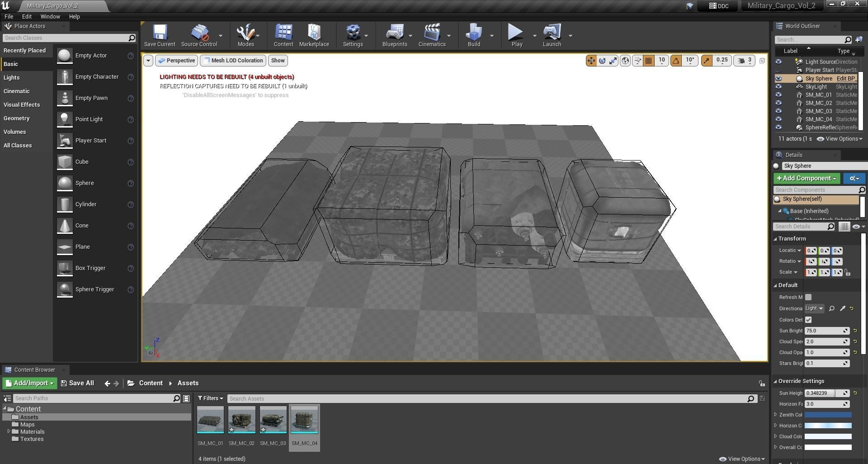
Task: Click the tutorials icon near DDC
Action: coord(689,6)
